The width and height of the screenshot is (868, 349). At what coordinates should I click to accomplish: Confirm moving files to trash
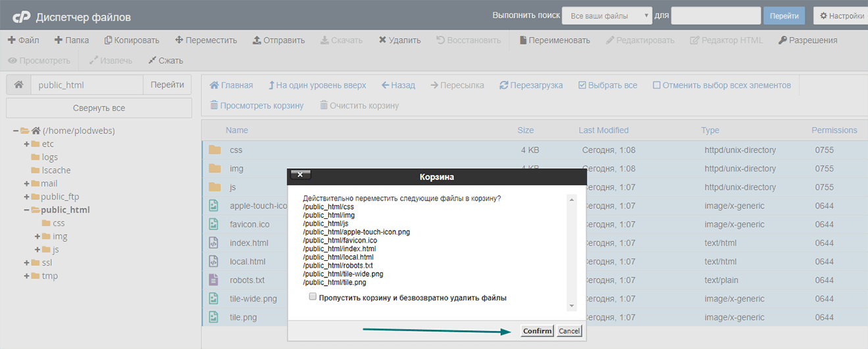click(x=537, y=331)
